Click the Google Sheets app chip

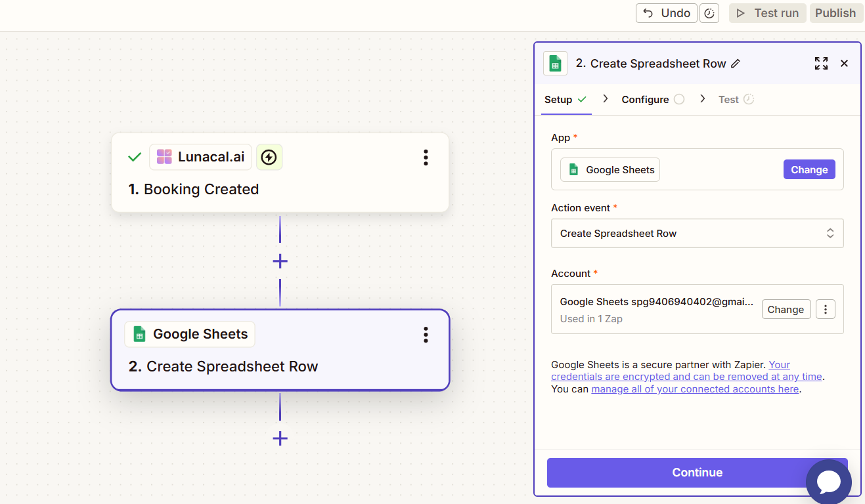click(610, 169)
